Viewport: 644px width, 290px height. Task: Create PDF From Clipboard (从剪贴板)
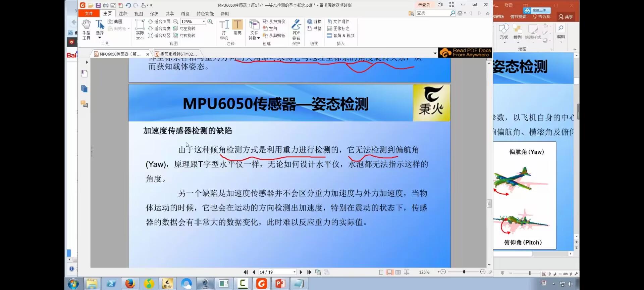click(274, 36)
